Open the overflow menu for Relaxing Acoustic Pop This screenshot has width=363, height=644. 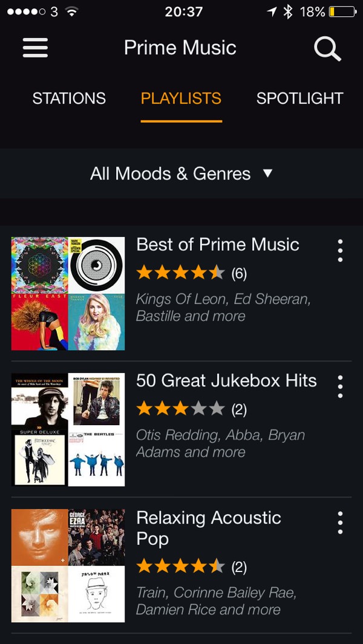tap(340, 524)
